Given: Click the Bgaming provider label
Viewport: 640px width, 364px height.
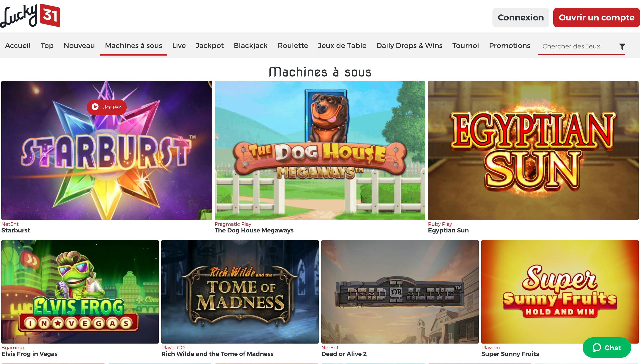Looking at the screenshot, I should pos(12,348).
